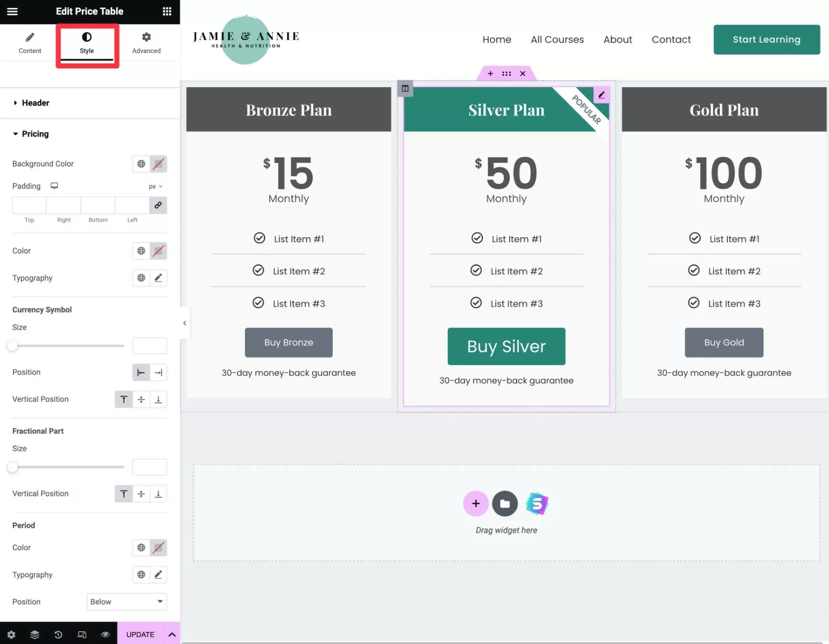Set currency symbol position to after

click(x=158, y=373)
